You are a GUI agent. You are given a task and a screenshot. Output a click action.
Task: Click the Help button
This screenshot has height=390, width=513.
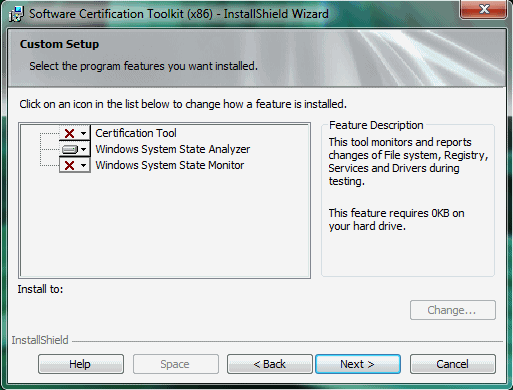coord(81,364)
